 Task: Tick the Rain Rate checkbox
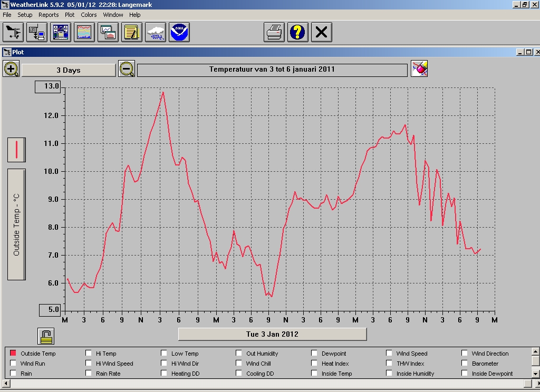pos(89,373)
